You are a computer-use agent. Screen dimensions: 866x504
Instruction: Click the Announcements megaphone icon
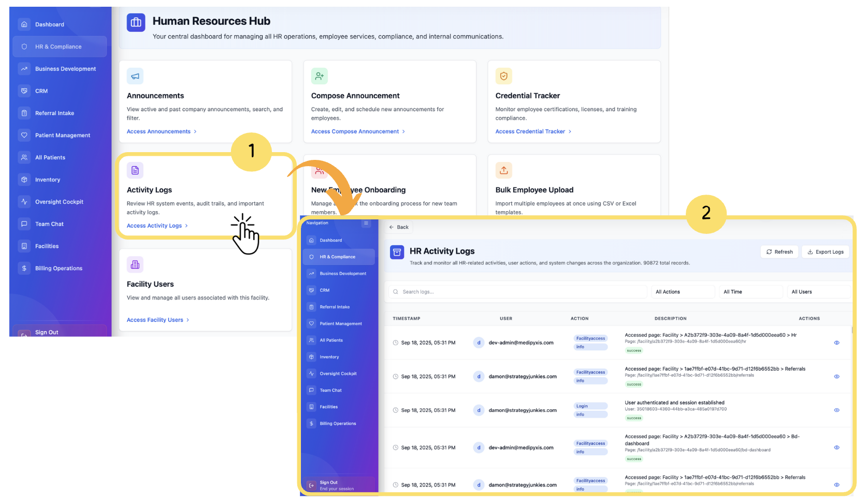pos(135,76)
